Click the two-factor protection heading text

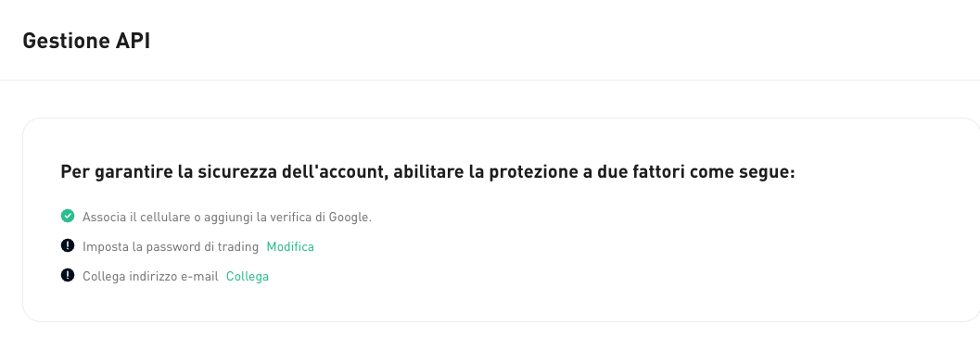click(427, 172)
